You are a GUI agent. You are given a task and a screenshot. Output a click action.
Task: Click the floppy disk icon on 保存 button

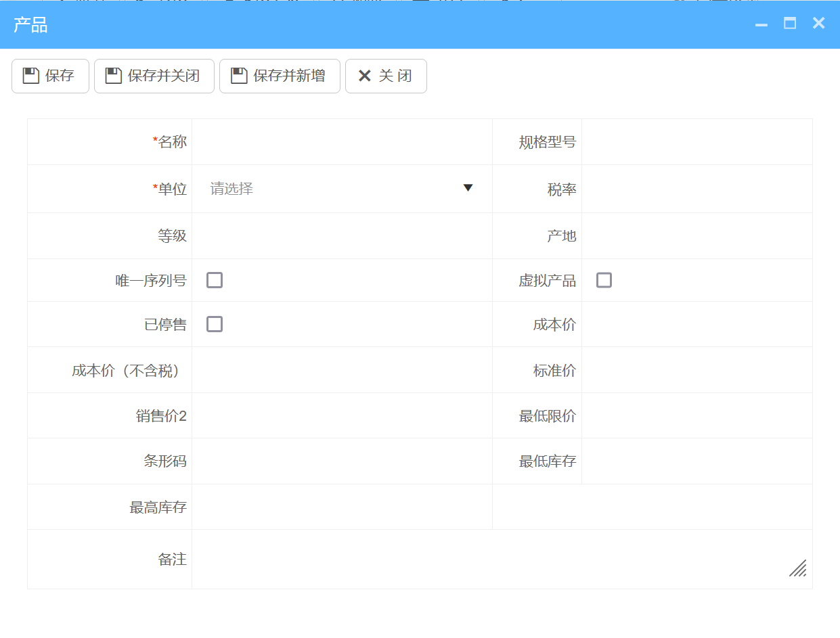click(x=30, y=76)
